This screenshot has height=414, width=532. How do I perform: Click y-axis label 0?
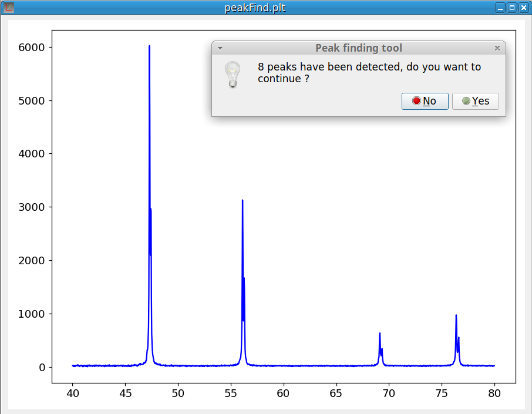point(42,368)
